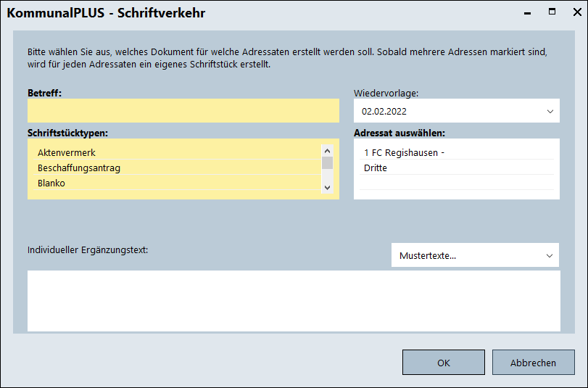Click the Schriftstücktypen scrollbar thumb
This screenshot has height=388, width=588.
tap(327, 163)
